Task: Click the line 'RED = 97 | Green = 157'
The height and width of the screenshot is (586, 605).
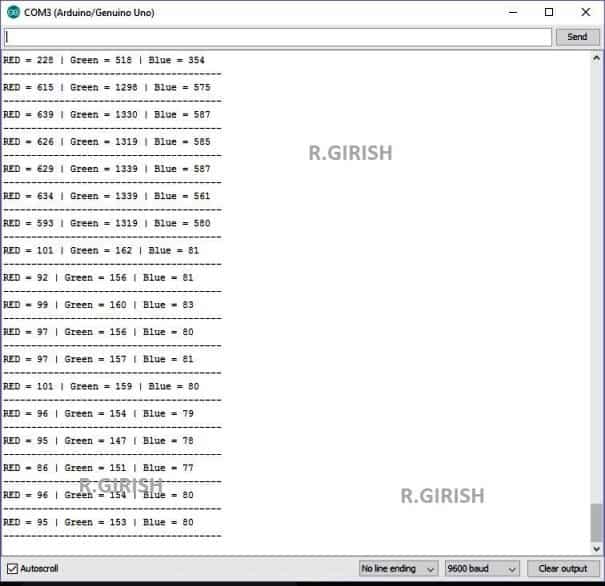Action: [98, 359]
